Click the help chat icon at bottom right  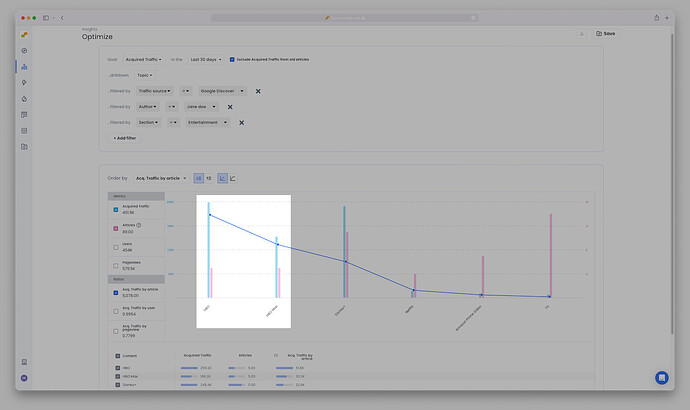coord(661,377)
